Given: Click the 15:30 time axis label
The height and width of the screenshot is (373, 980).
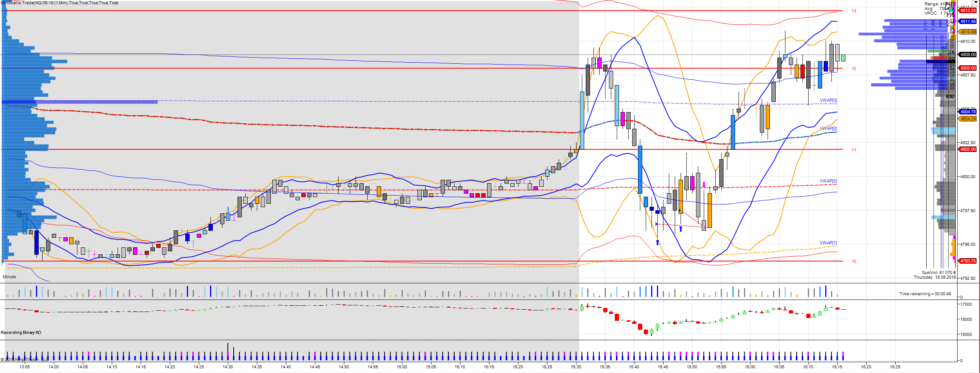Looking at the screenshot, I should click(576, 367).
